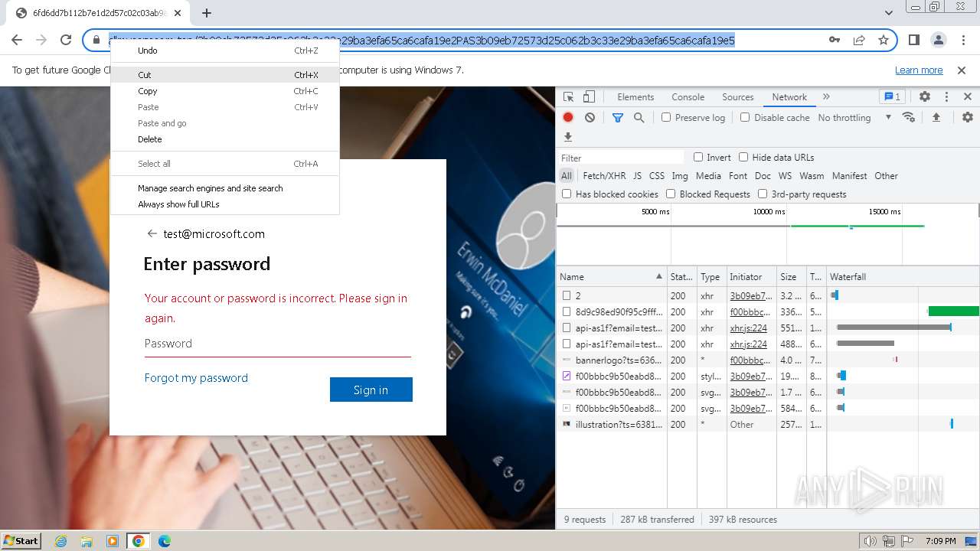This screenshot has width=980, height=551.
Task: Sort requests by Name column
Action: pyautogui.click(x=612, y=277)
